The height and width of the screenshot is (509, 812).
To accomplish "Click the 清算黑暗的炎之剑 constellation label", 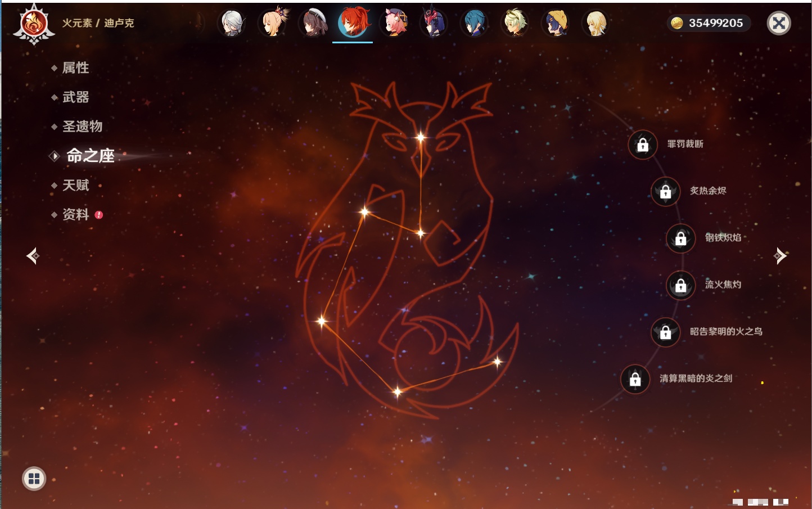I will [x=696, y=378].
